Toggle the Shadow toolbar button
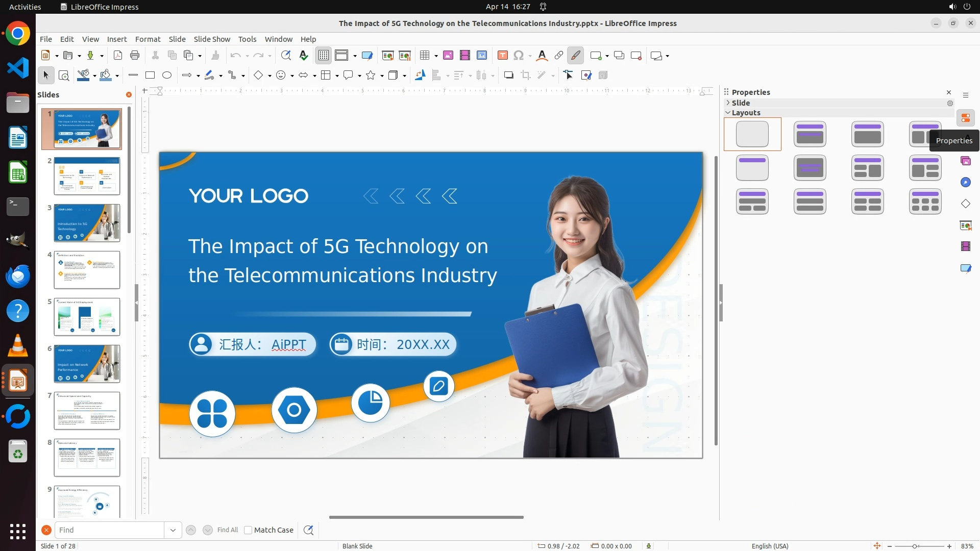The width and height of the screenshot is (980, 551). pos(508,76)
